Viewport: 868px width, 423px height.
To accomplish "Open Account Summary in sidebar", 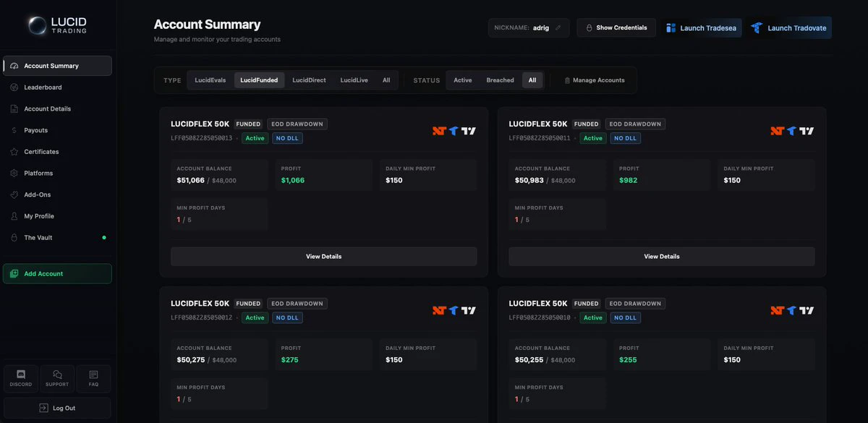I will 57,66.
